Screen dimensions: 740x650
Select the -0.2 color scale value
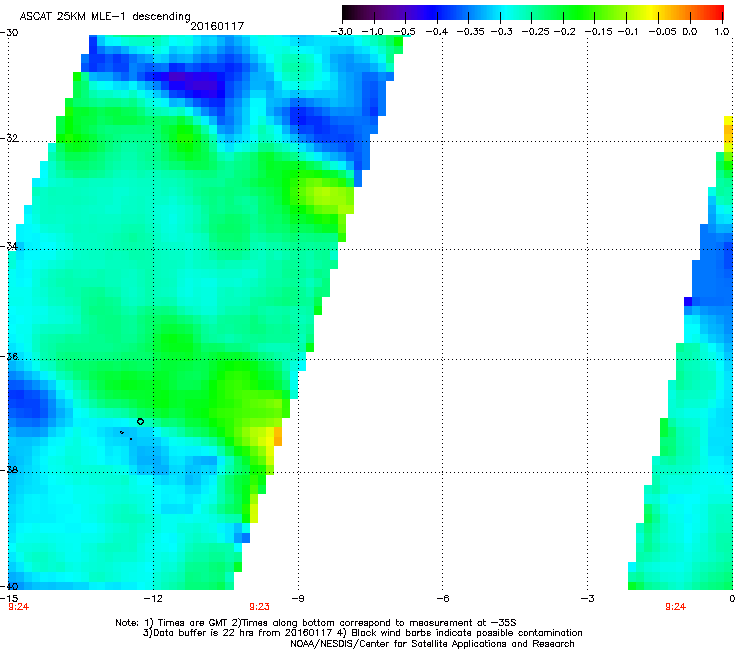click(564, 32)
